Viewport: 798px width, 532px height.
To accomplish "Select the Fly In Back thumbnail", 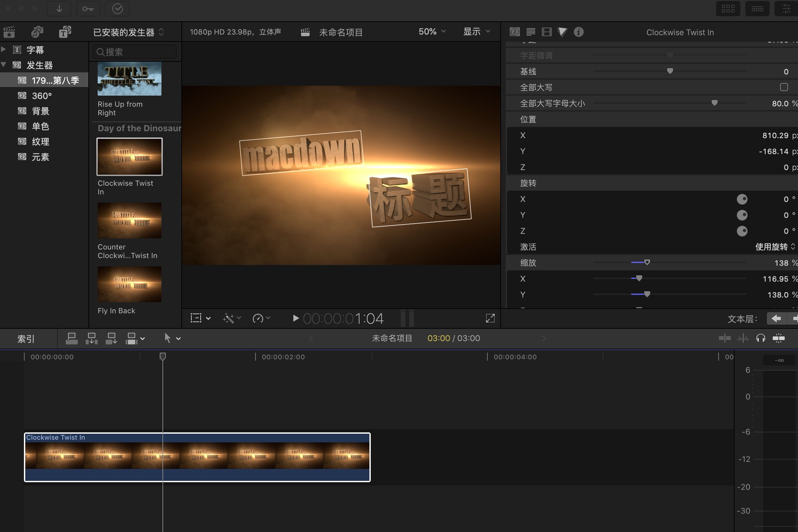I will click(129, 284).
